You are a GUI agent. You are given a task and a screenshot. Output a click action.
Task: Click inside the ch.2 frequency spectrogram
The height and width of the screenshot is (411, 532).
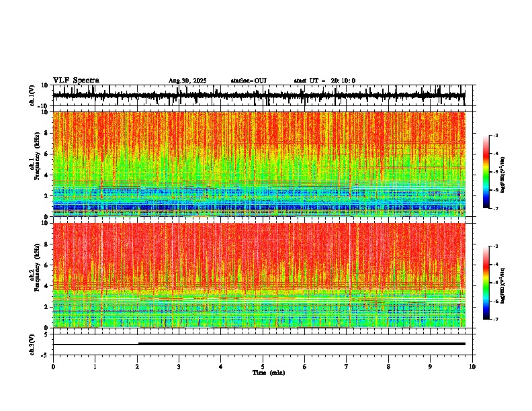[x=259, y=275]
